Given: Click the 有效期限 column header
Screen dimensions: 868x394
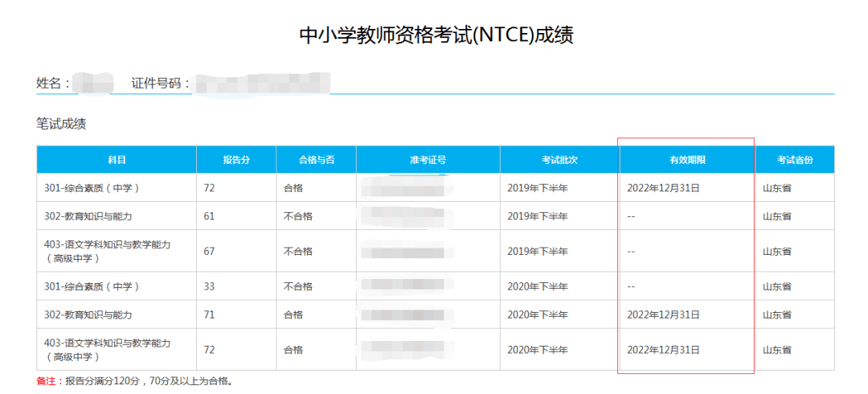Looking at the screenshot, I should coord(687,160).
